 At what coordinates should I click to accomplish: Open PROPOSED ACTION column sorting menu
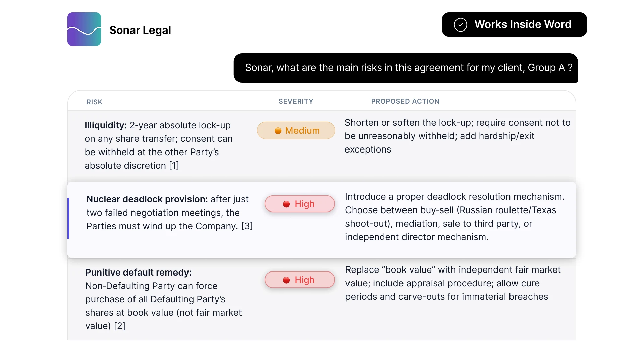click(405, 101)
